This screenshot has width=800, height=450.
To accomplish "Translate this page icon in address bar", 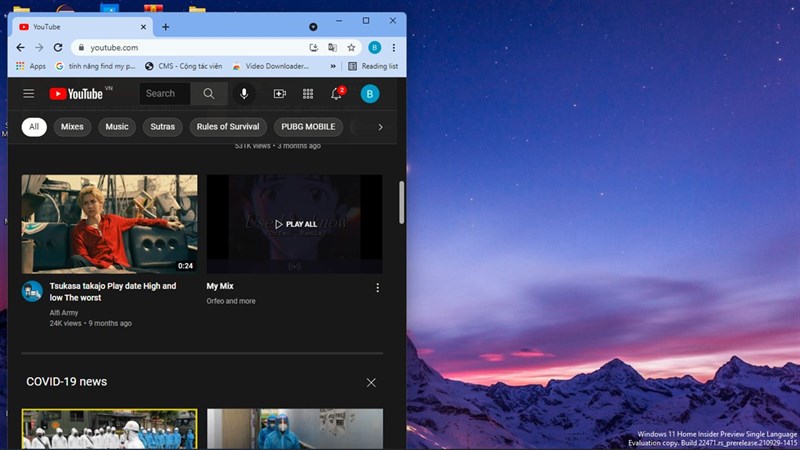I will (x=332, y=47).
